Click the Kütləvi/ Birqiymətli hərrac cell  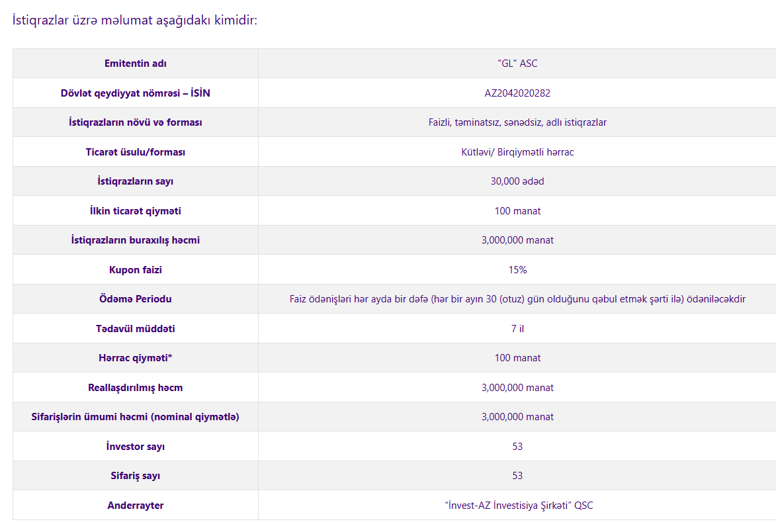517,152
